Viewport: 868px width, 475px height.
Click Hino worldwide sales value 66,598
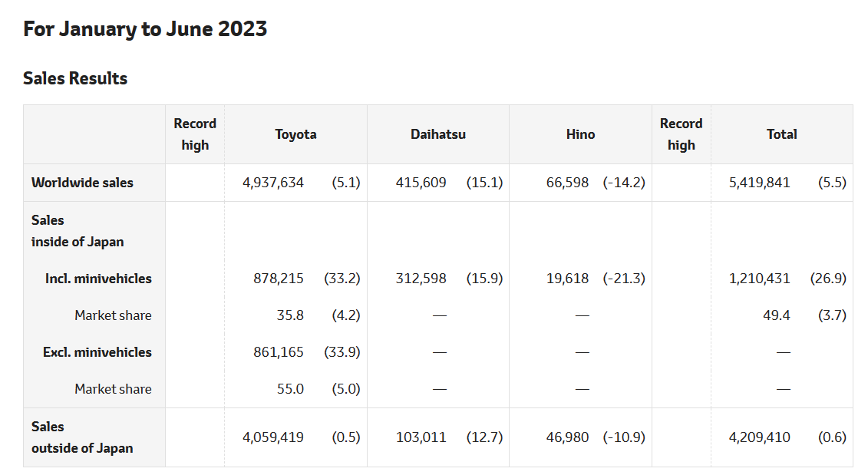567,183
